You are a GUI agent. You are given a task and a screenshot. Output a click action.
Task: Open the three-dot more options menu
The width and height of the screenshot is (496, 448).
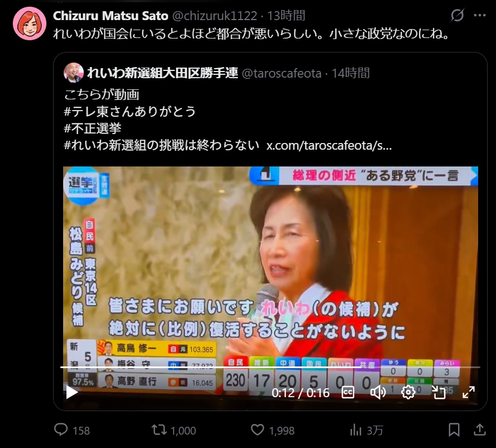tap(480, 15)
